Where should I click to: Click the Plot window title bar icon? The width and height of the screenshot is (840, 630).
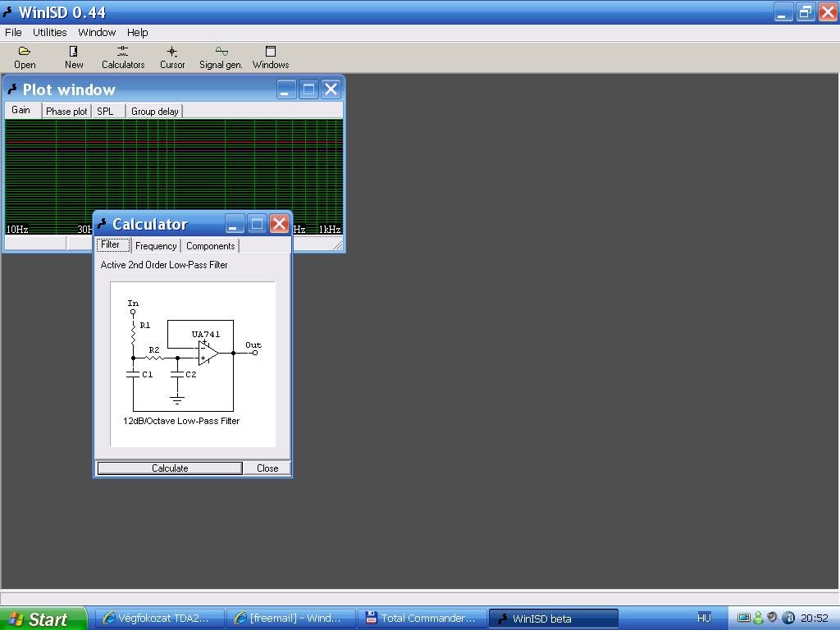[x=13, y=89]
